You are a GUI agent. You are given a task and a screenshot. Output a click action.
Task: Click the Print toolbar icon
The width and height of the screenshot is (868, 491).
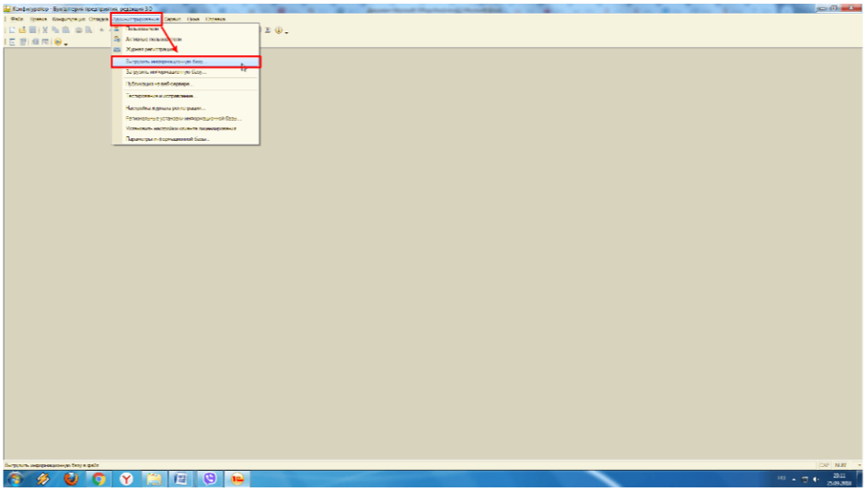pyautogui.click(x=78, y=29)
